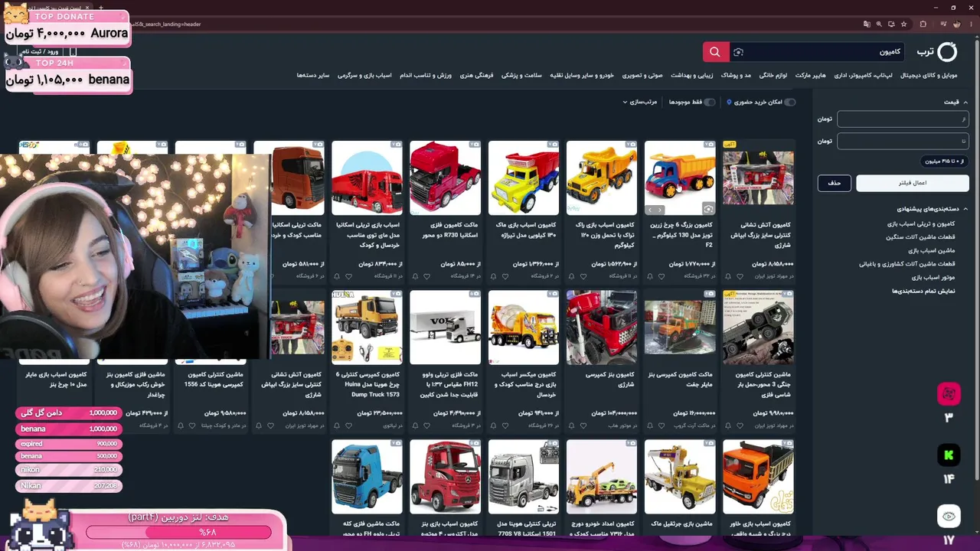Open the browser profile avatar
This screenshot has height=551, width=980.
(x=956, y=24)
